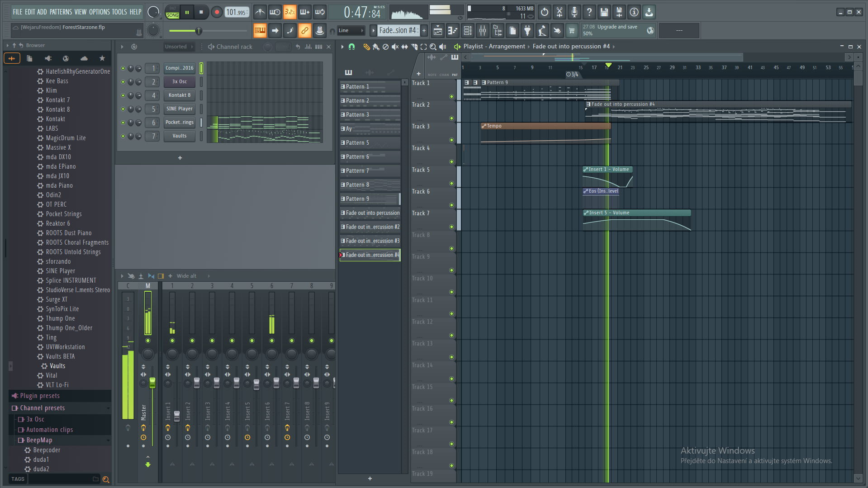This screenshot has width=868, height=488.
Task: Toggle the playlist snap magnet icon
Action: coord(351,47)
